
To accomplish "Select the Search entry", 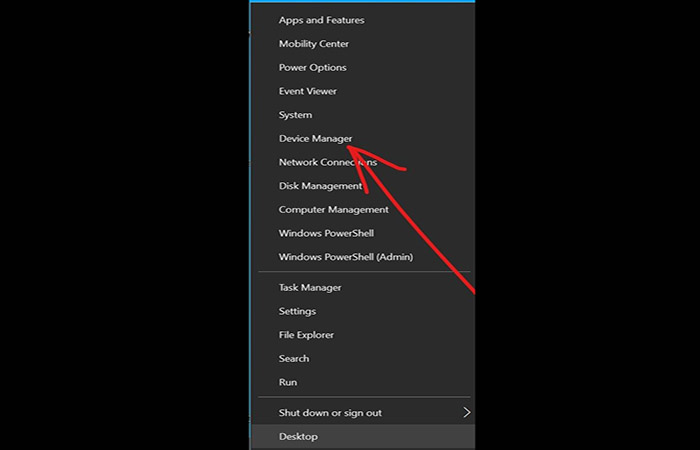I will point(362,358).
